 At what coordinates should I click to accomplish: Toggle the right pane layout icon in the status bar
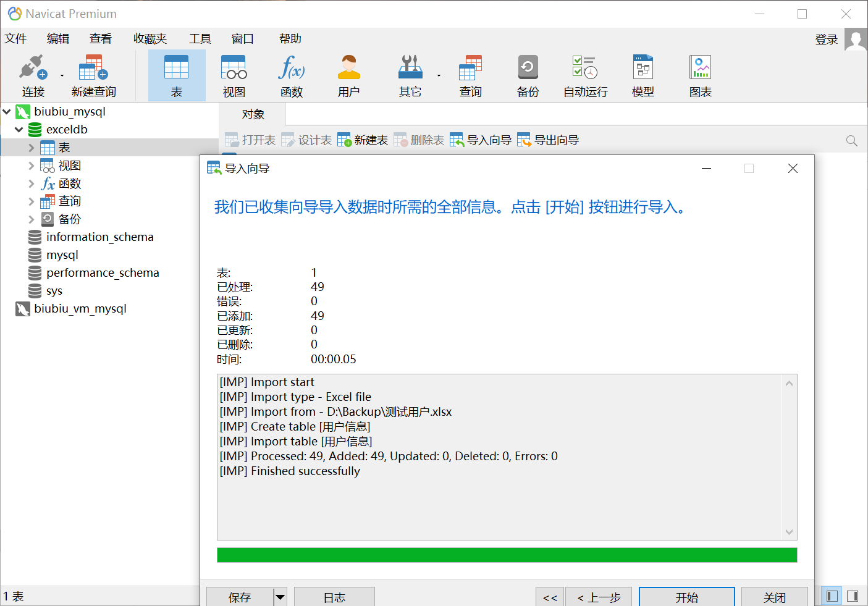[x=853, y=596]
